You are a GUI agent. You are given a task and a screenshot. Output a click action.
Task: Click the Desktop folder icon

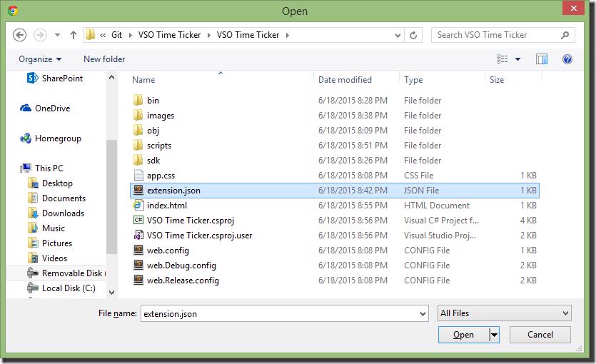tap(33, 183)
